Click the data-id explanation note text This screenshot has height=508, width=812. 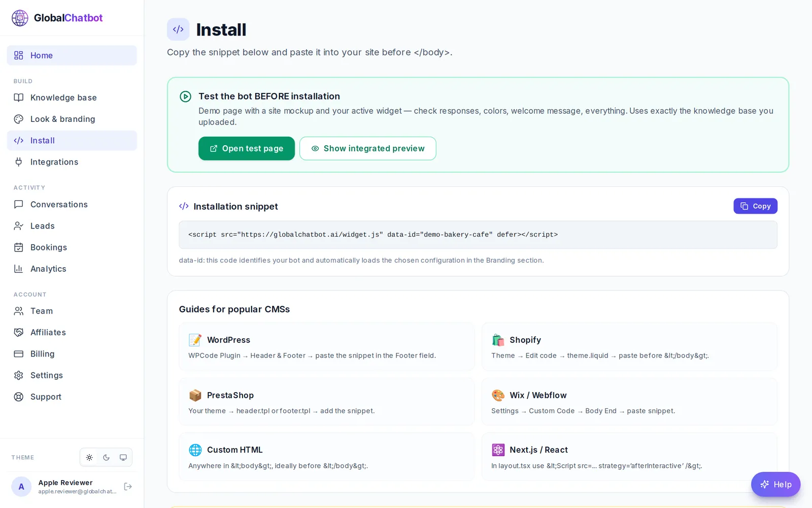pyautogui.click(x=361, y=260)
